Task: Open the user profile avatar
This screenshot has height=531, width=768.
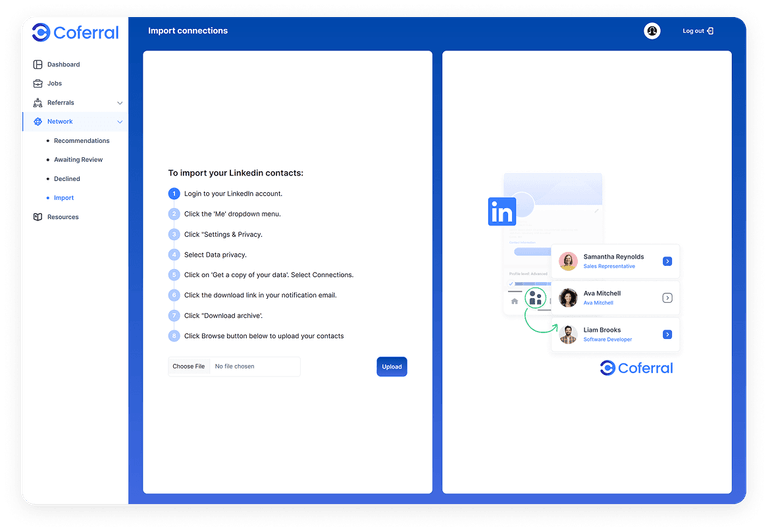Action: coord(652,31)
